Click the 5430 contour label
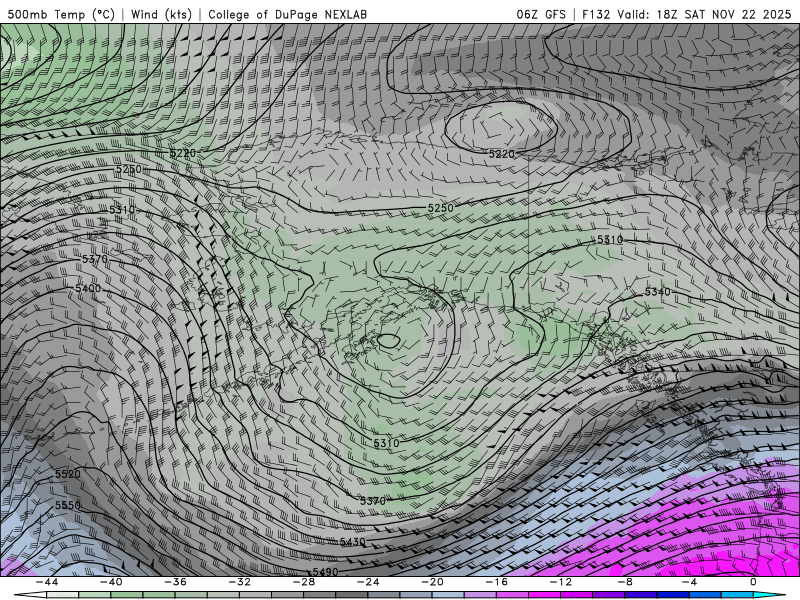This screenshot has height=600, width=800. [x=353, y=542]
